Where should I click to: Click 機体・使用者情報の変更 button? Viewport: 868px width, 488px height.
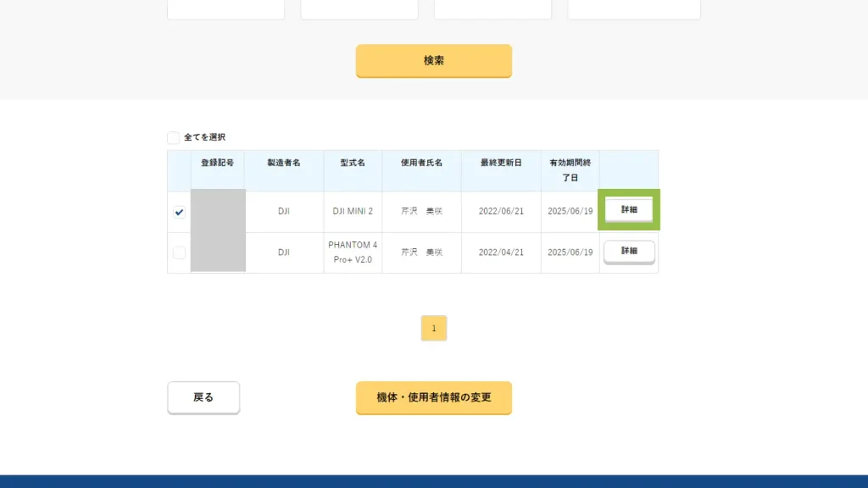click(x=433, y=397)
